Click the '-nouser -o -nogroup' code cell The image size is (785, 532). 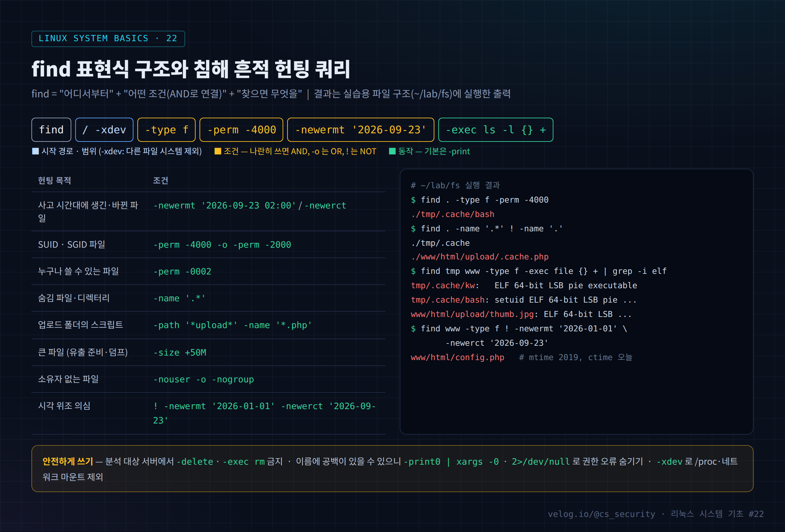click(203, 379)
